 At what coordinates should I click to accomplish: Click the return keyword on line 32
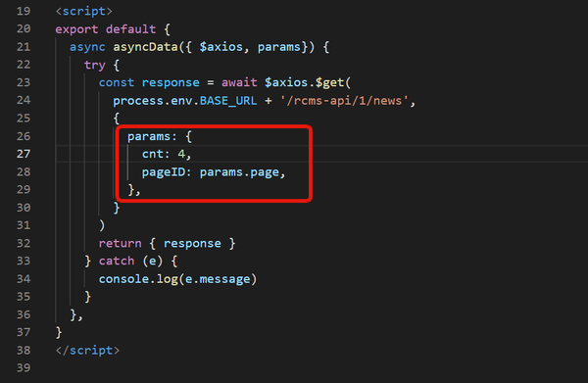point(120,244)
